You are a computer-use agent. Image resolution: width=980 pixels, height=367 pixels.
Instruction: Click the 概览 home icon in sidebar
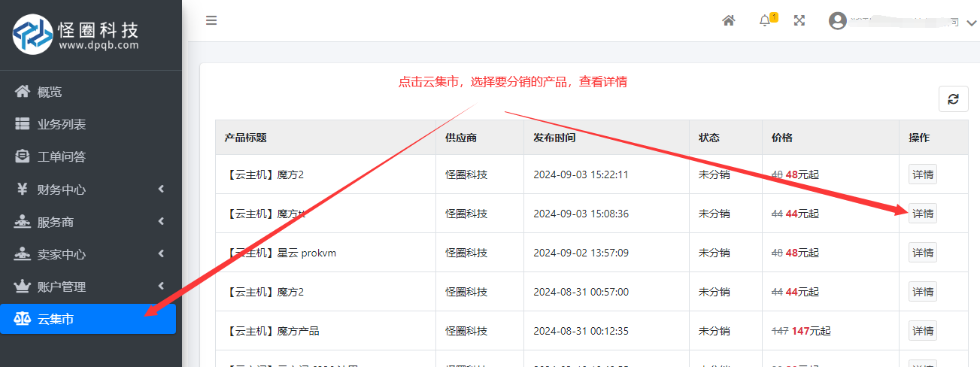23,92
